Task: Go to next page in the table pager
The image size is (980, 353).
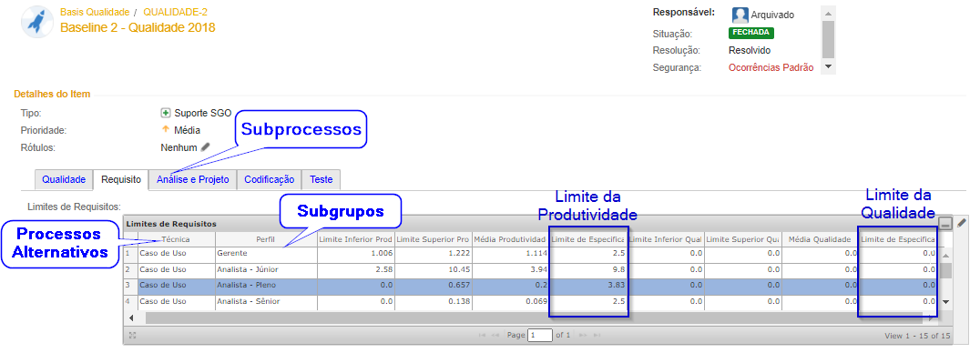Action: [583, 336]
